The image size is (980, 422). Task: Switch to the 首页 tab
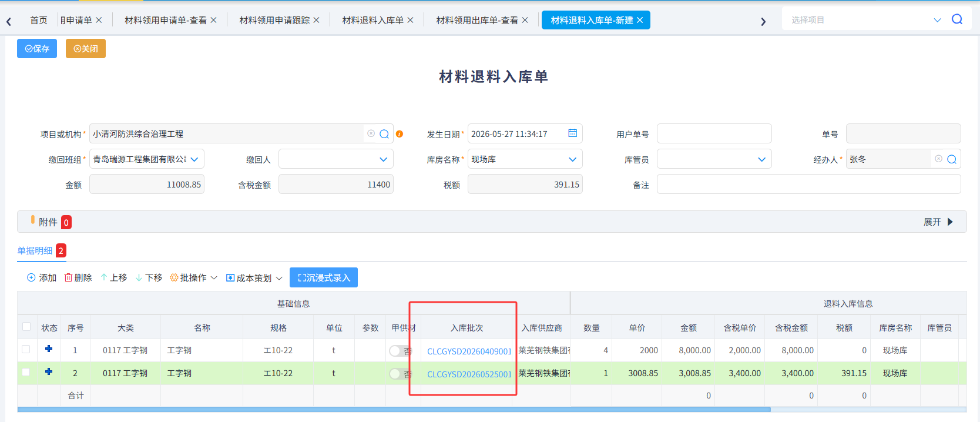click(39, 20)
